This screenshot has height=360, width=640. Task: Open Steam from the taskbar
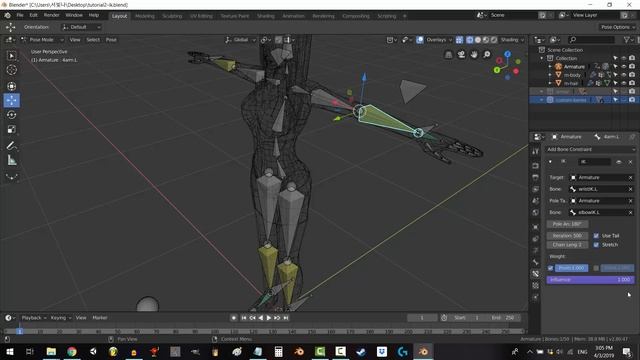pos(361,351)
